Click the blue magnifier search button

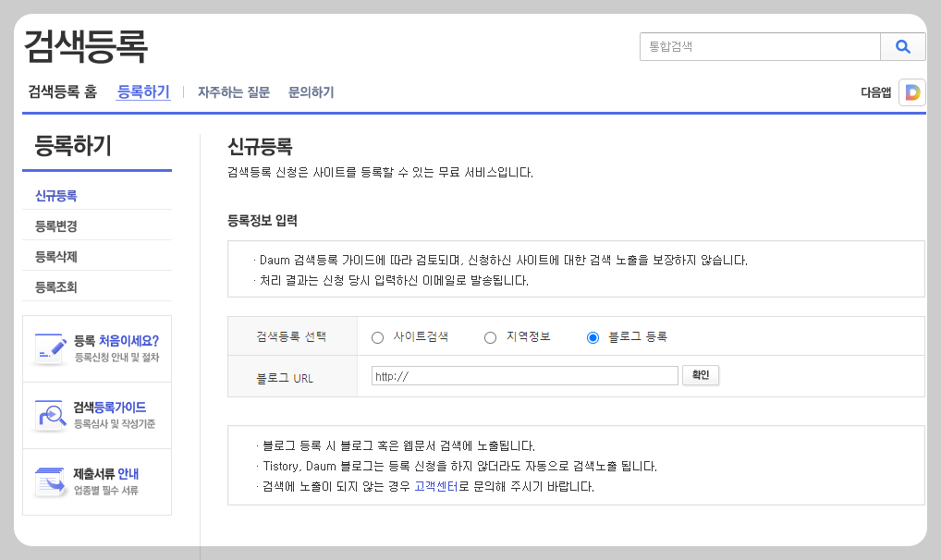point(902,47)
